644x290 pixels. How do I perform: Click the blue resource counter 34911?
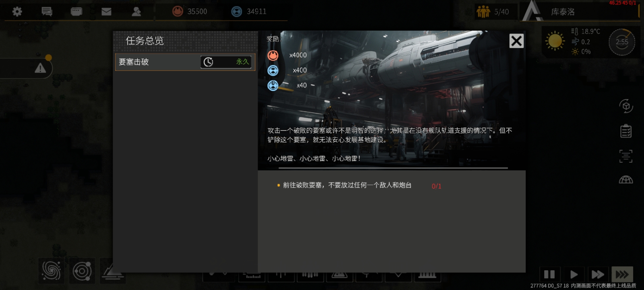point(249,11)
